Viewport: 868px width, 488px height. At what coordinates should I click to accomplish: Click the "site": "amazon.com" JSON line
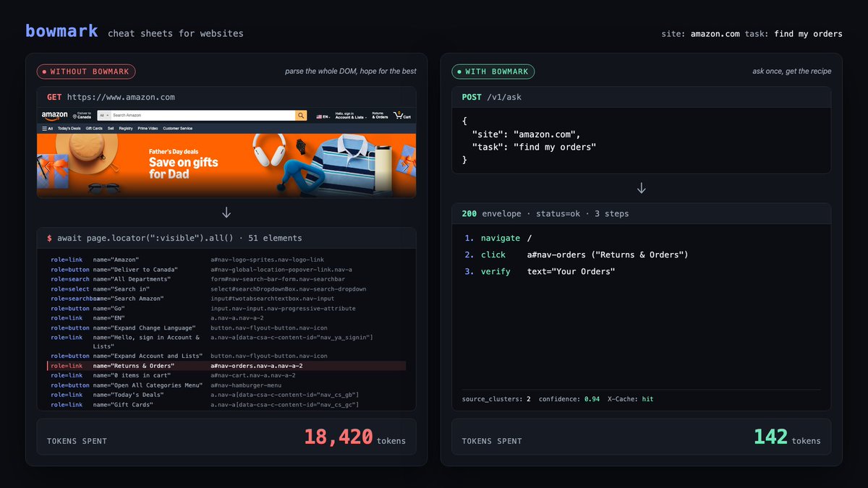526,134
